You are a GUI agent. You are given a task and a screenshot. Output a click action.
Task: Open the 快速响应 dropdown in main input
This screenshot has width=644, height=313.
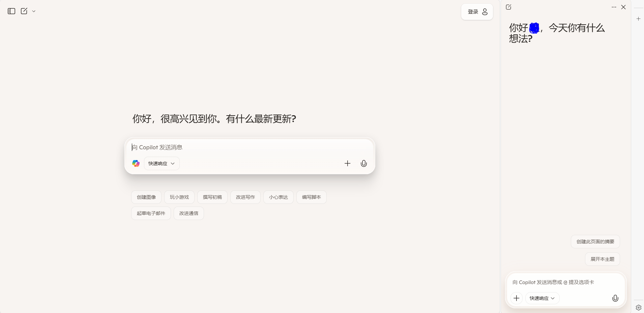162,163
